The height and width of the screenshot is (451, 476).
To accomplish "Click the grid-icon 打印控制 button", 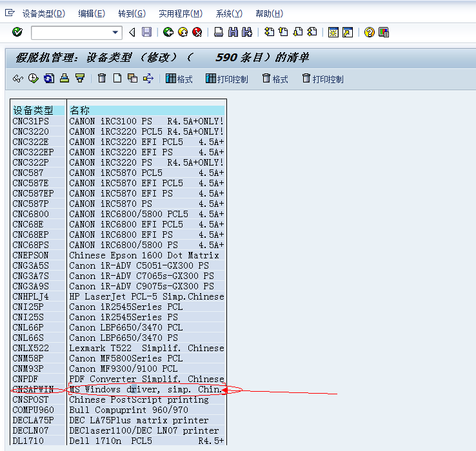I will 227,79.
